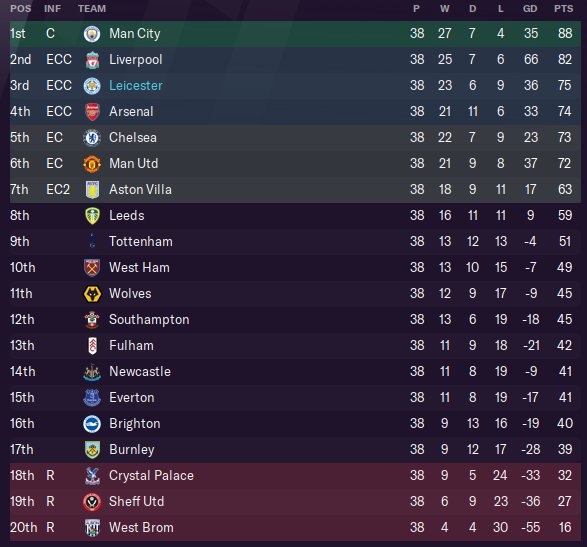Sort by the W wins column header
Image resolution: width=587 pixels, height=547 pixels.
pyautogui.click(x=444, y=9)
